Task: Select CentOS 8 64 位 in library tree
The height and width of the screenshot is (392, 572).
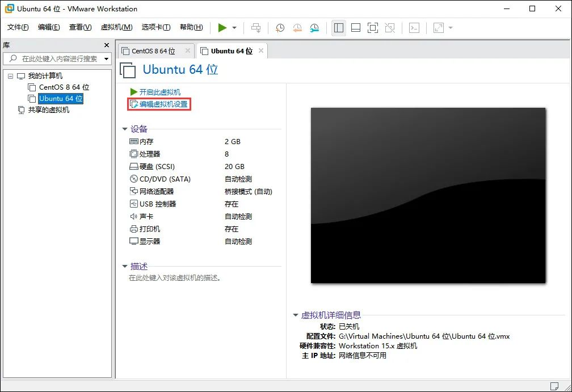Action: (64, 87)
